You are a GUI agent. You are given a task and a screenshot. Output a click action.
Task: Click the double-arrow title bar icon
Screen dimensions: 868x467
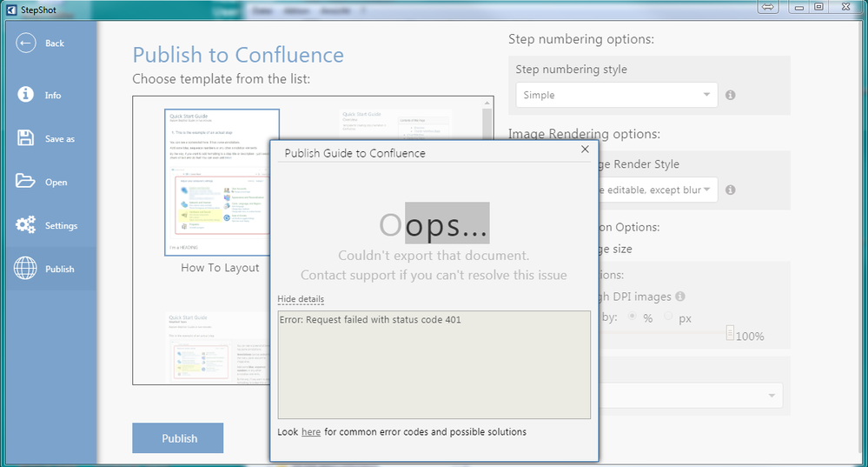coord(768,7)
